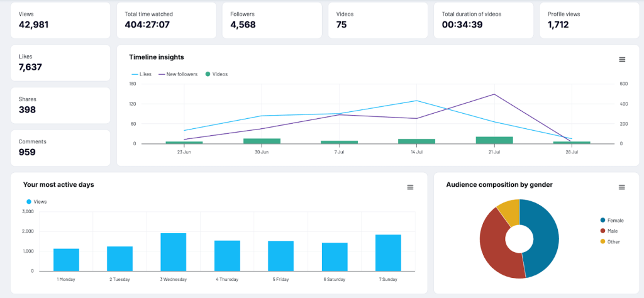Click the red Male pie slice
Image resolution: width=644 pixels, height=298 pixels.
point(496,242)
